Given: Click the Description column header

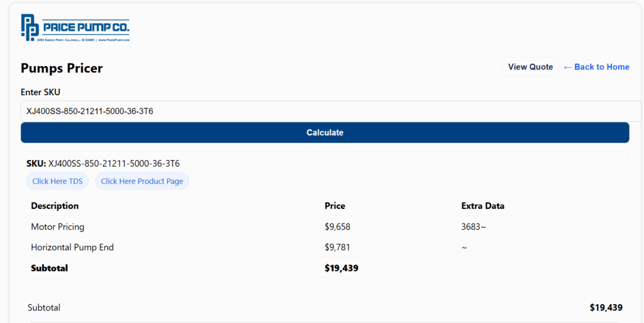Looking at the screenshot, I should coord(55,206).
